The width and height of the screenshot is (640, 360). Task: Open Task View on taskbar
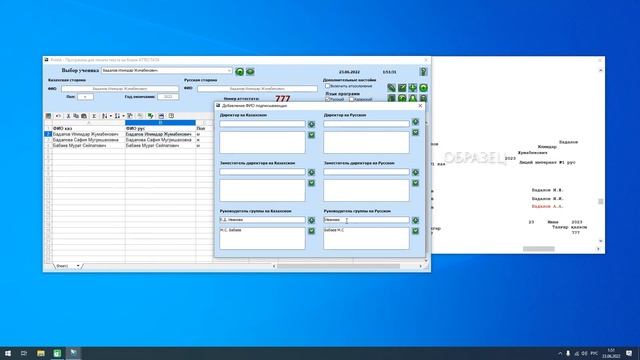pyautogui.click(x=24, y=353)
